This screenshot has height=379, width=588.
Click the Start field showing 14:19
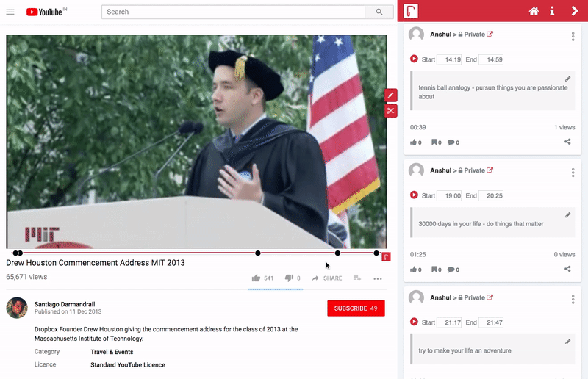tap(449, 59)
